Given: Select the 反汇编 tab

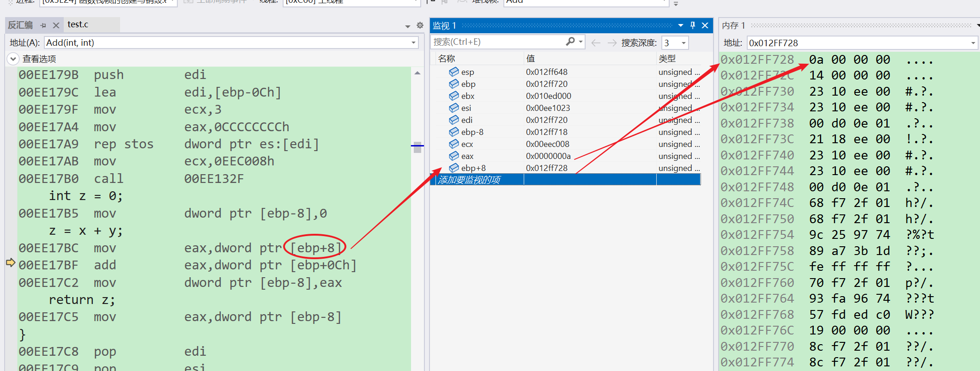Looking at the screenshot, I should point(20,25).
